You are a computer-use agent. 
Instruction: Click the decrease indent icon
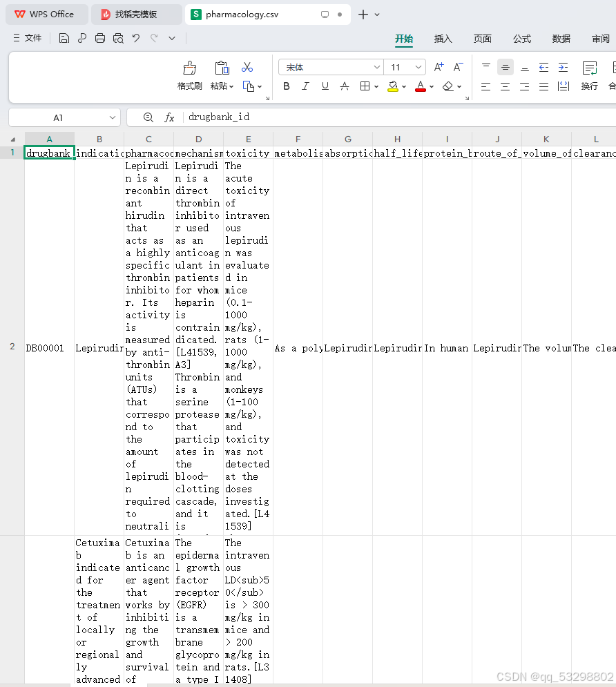point(543,67)
